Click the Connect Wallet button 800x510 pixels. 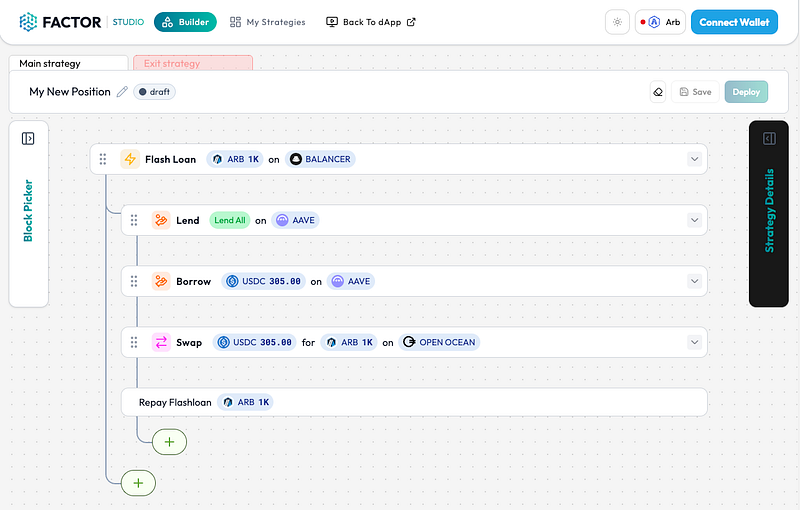click(x=734, y=22)
